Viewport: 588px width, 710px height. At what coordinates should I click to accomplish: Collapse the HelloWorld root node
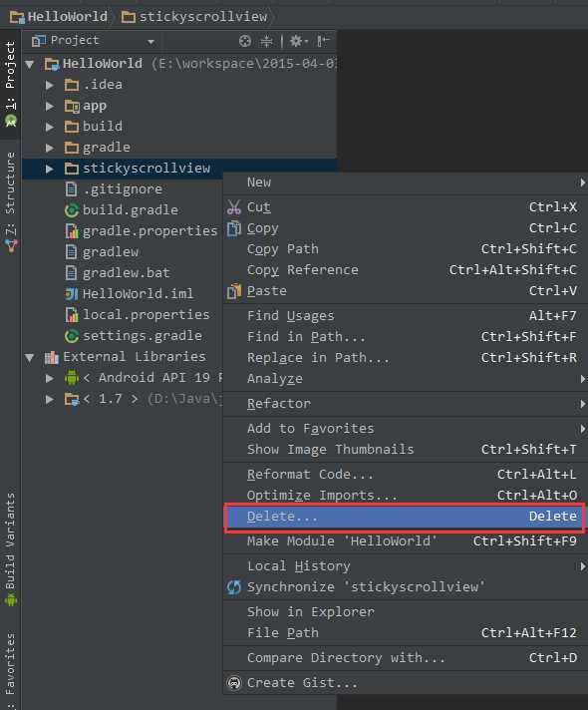pyautogui.click(x=30, y=64)
